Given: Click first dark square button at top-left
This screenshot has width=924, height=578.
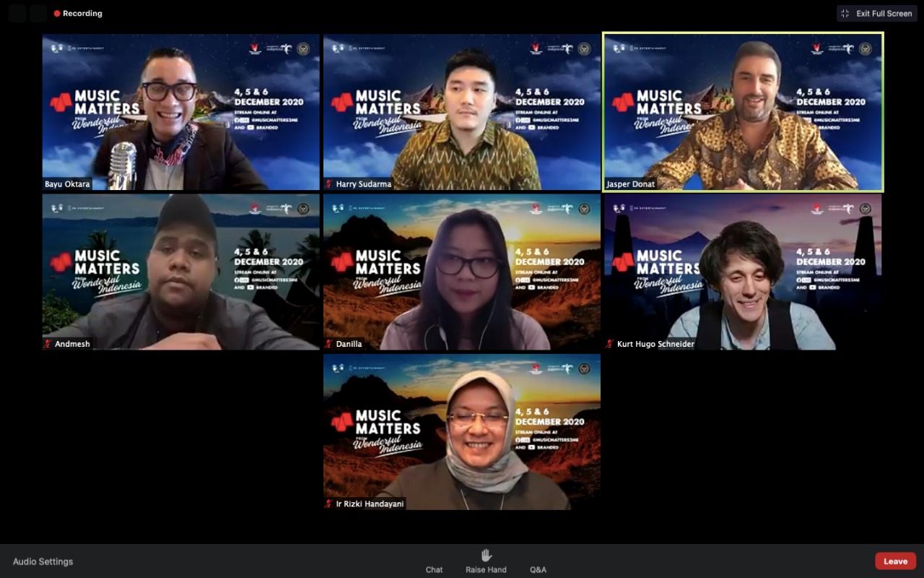Looking at the screenshot, I should [17, 13].
